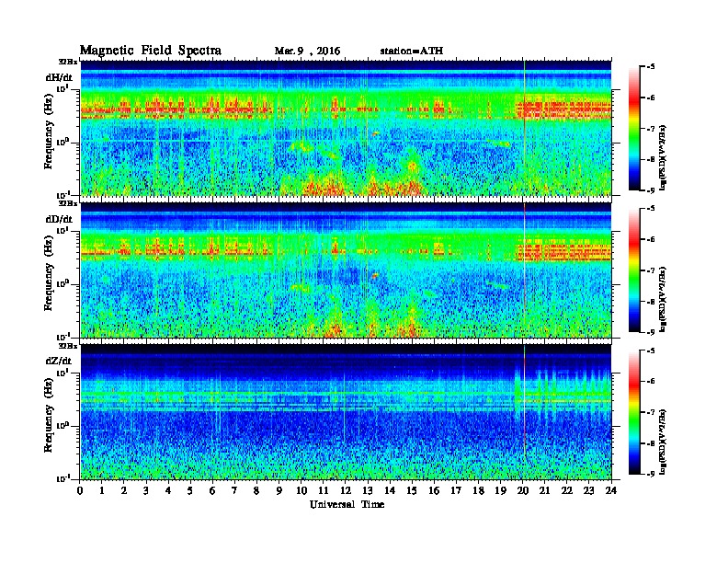Click the 'Magnetic Field Spectra' title
This screenshot has width=728, height=563.
(151, 51)
